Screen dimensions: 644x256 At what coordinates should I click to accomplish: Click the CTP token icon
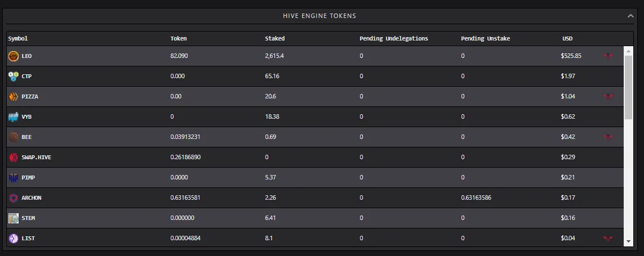14,77
